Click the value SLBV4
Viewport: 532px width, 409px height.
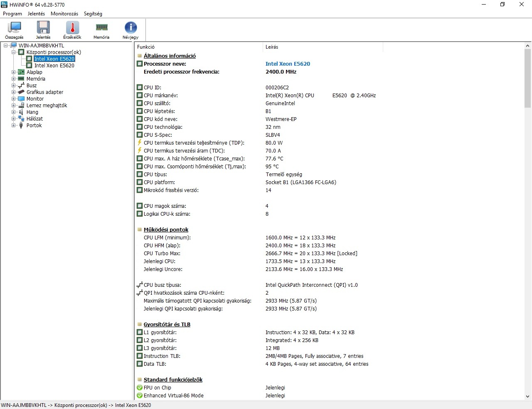(x=273, y=135)
